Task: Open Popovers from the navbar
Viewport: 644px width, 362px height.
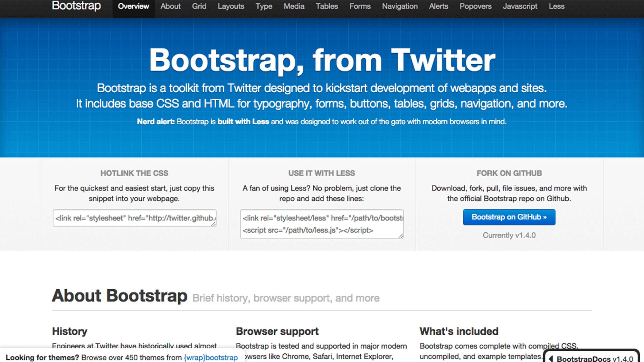Action: 475,6
